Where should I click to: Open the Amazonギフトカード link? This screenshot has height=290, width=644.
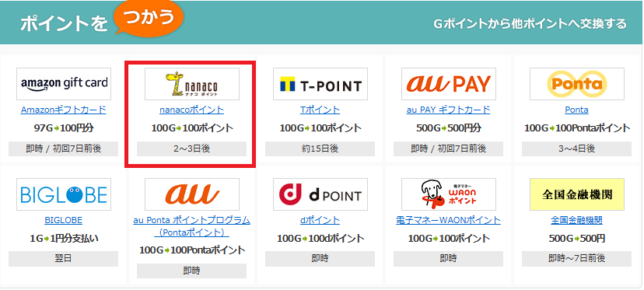[x=64, y=110]
